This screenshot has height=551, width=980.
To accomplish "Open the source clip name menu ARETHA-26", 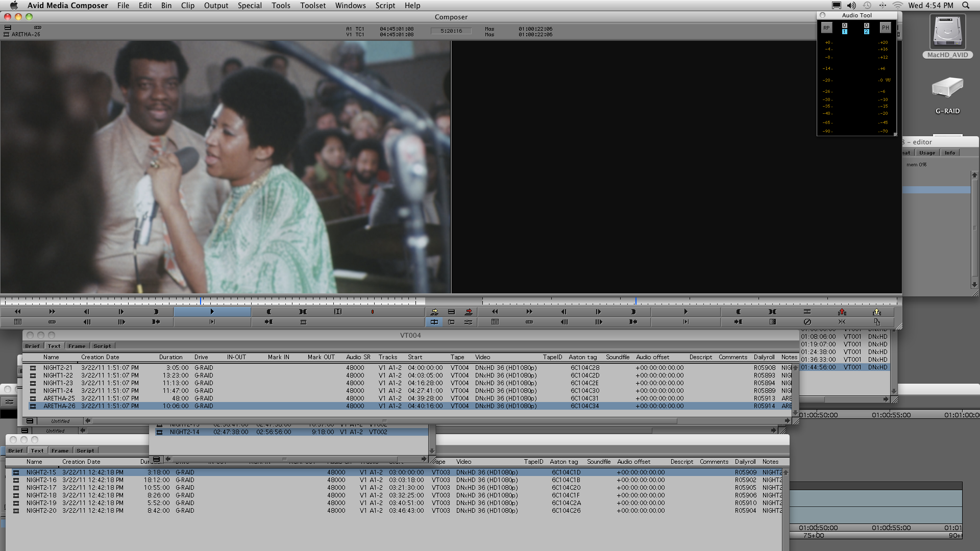I will point(26,34).
